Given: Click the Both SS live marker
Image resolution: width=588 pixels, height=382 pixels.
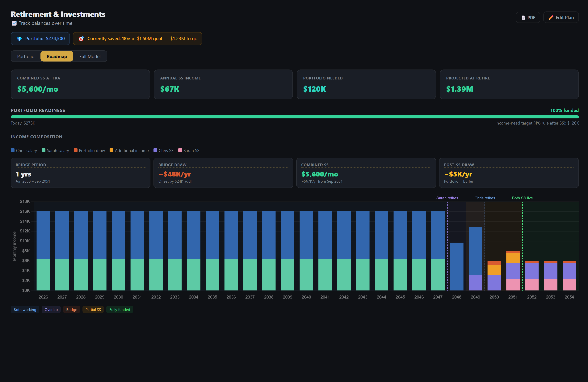Looking at the screenshot, I should pos(522,198).
